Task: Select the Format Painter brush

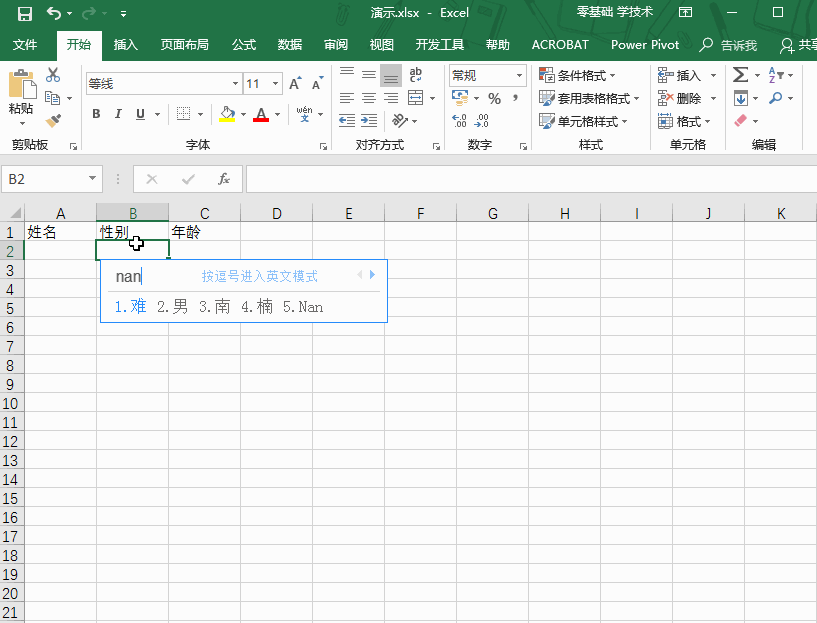Action: coord(53,121)
